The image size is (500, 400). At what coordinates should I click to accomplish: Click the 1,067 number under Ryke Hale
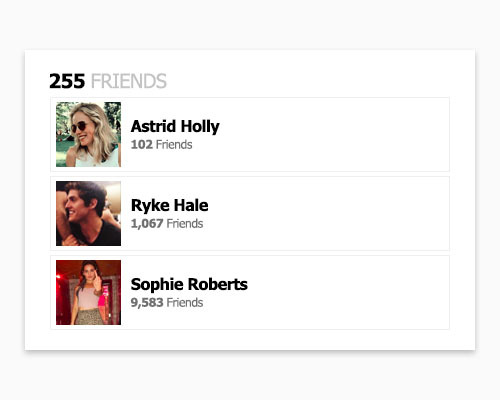pos(147,224)
